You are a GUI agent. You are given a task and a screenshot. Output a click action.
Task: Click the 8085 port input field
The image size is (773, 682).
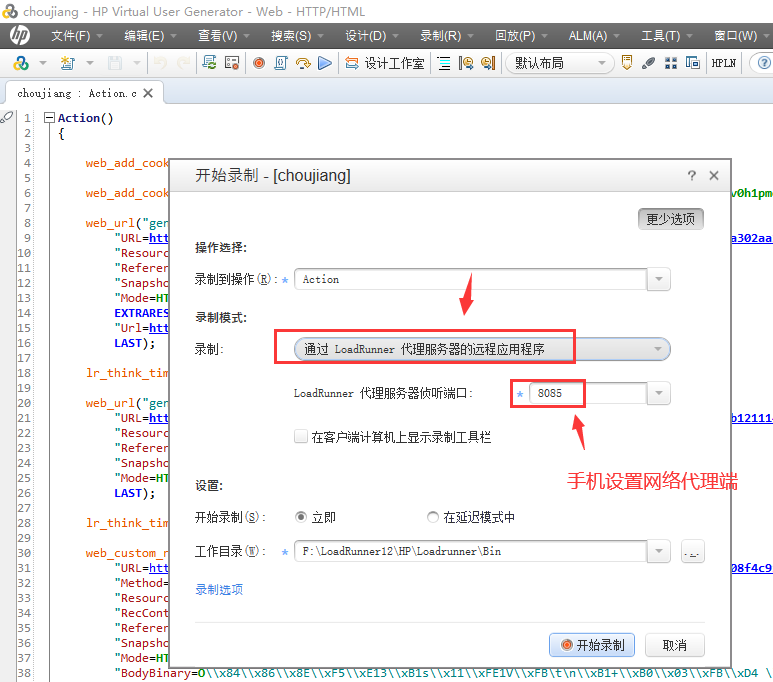click(588, 394)
